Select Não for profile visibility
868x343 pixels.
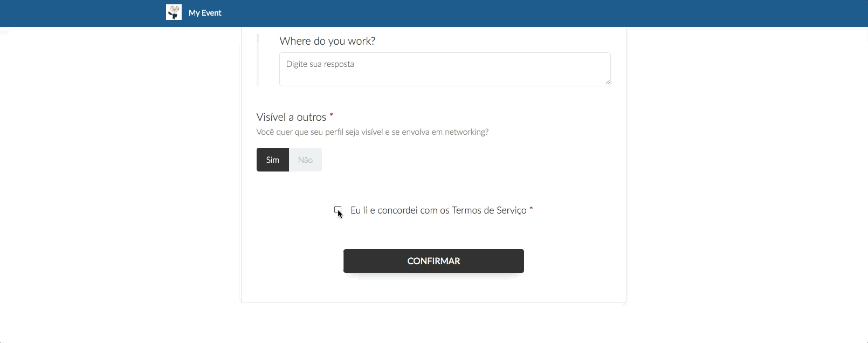305,160
